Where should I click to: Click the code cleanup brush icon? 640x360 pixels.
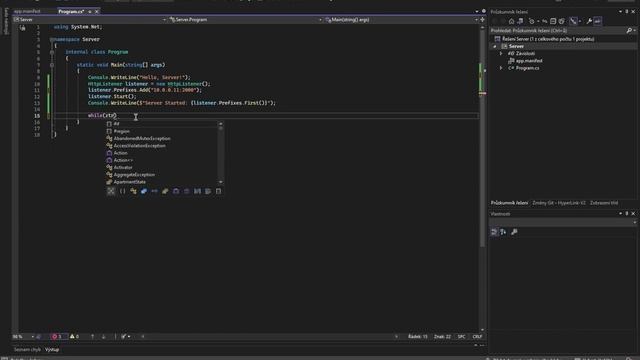pos(124,337)
